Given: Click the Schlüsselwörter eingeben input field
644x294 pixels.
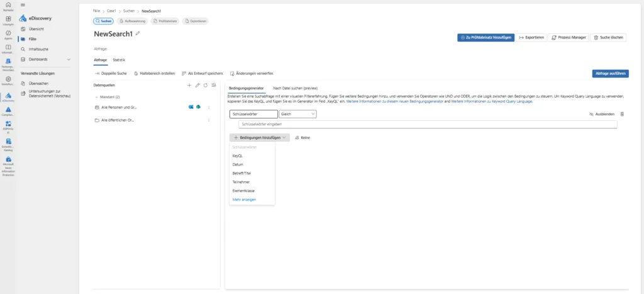Looking at the screenshot, I should coord(423,125).
